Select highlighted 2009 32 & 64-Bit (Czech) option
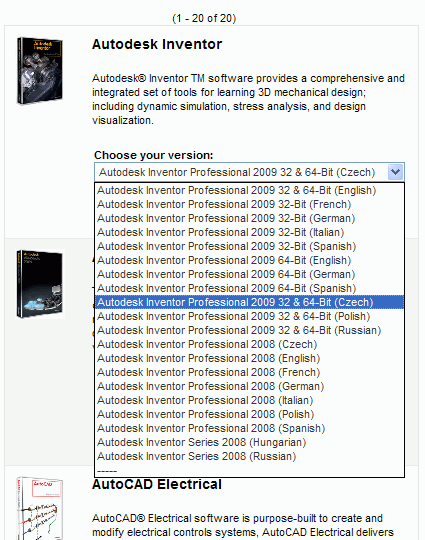The image size is (425, 540). pyautogui.click(x=249, y=302)
